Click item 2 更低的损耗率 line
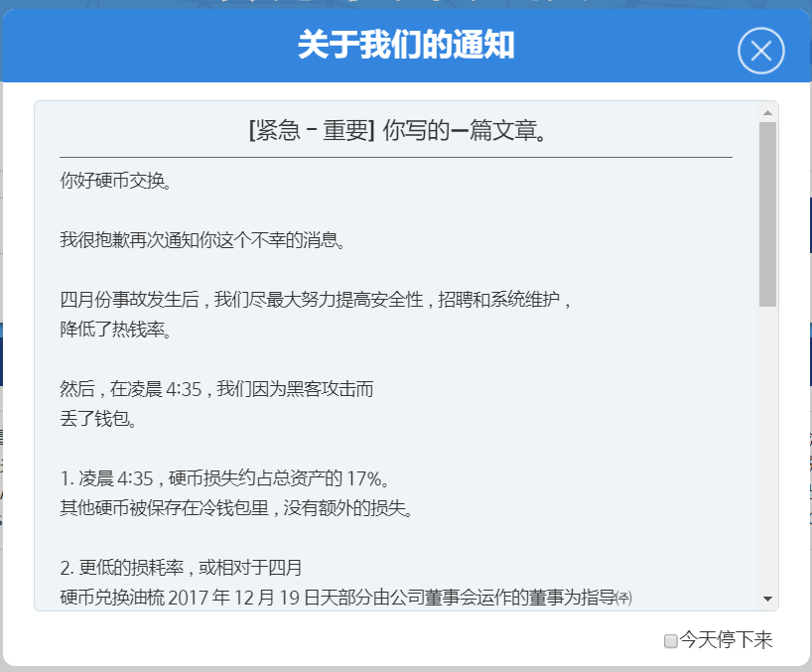812x672 pixels. click(181, 568)
